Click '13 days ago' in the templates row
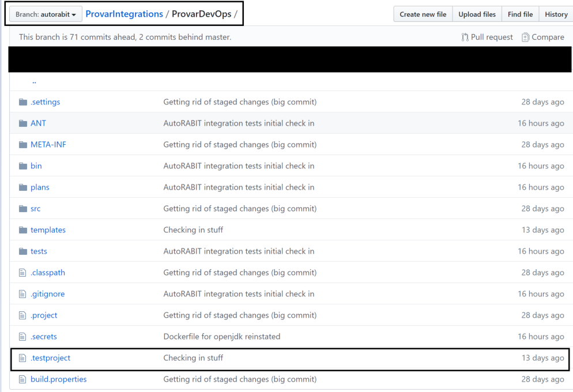Image resolution: width=573 pixels, height=392 pixels. point(542,230)
